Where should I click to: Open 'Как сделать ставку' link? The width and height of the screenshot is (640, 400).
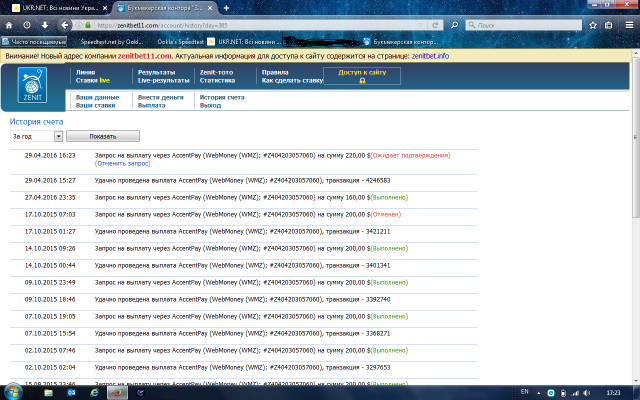(292, 80)
